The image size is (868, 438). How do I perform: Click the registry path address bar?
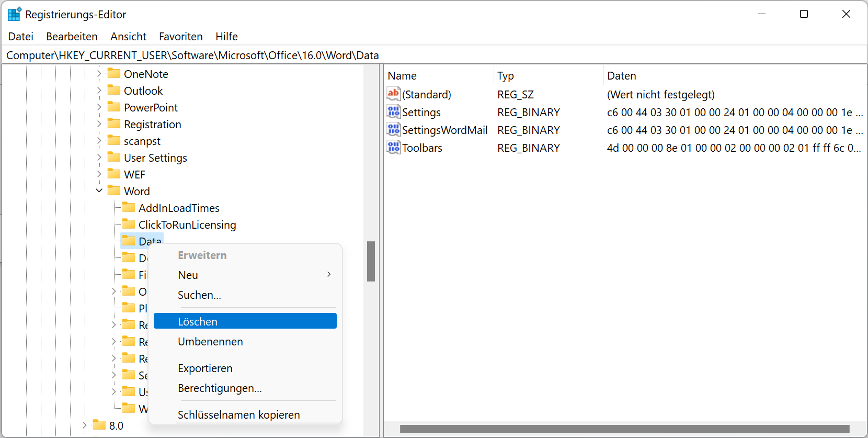tap(434, 55)
